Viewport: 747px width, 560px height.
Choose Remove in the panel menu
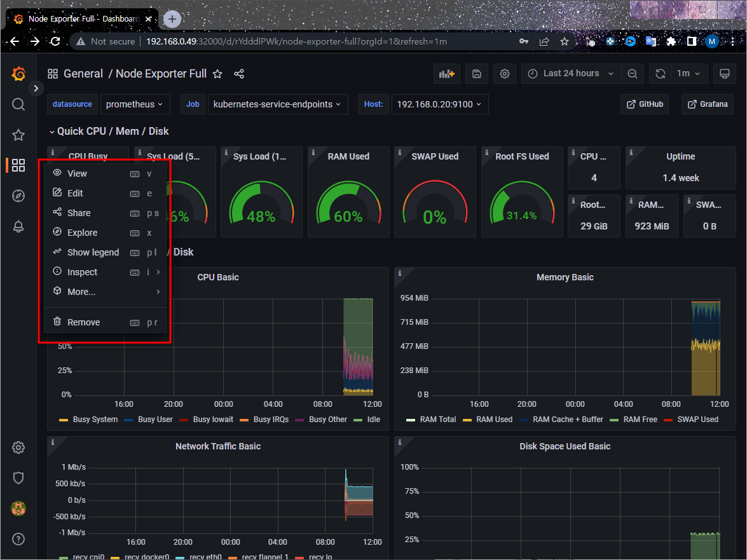(x=105, y=322)
